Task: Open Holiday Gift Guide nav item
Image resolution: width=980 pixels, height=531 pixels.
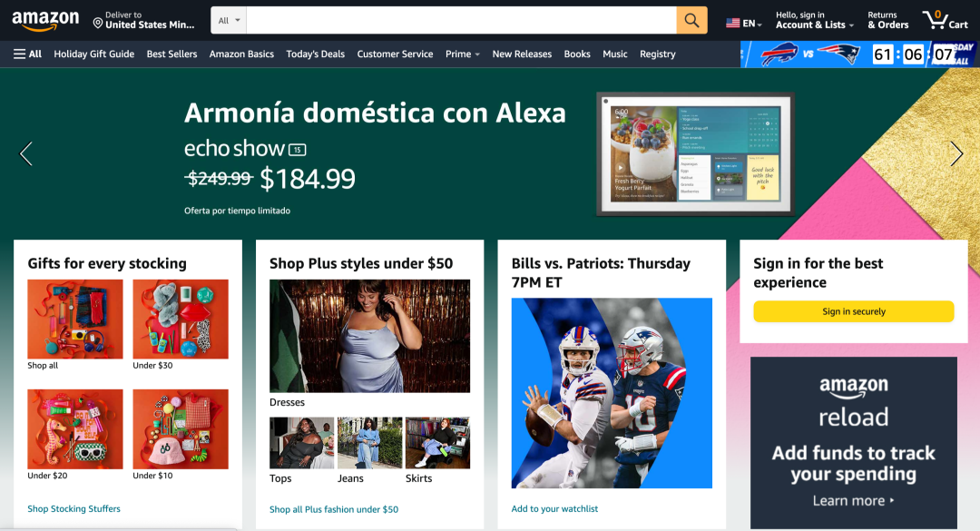Action: (x=93, y=54)
